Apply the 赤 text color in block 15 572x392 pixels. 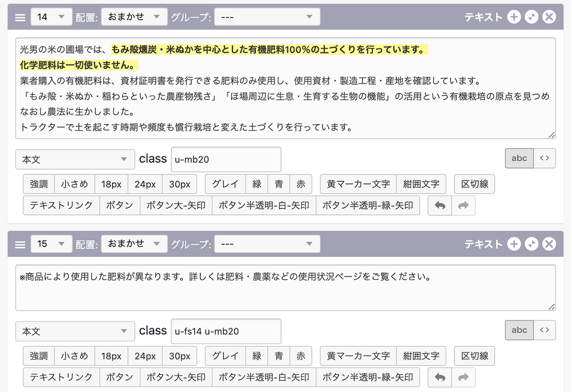click(301, 356)
